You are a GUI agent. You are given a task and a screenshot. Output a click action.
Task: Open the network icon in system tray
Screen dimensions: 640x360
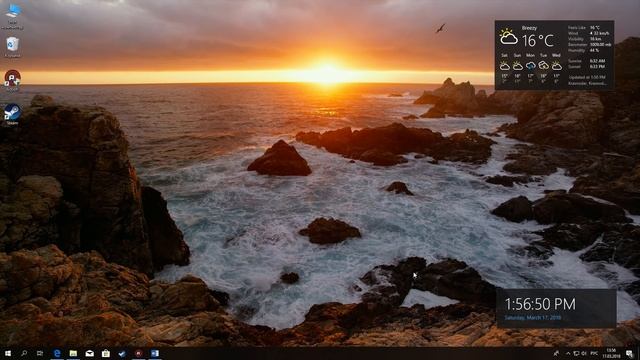point(576,353)
